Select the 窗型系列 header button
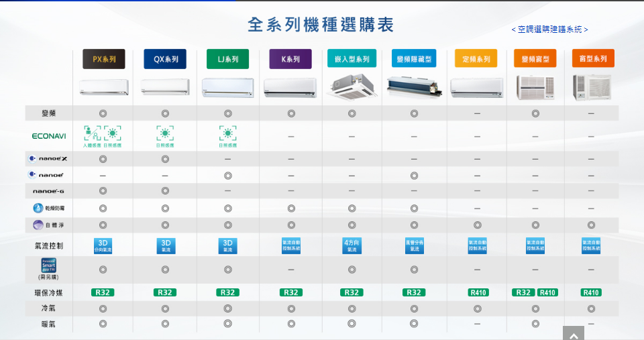 (x=593, y=59)
